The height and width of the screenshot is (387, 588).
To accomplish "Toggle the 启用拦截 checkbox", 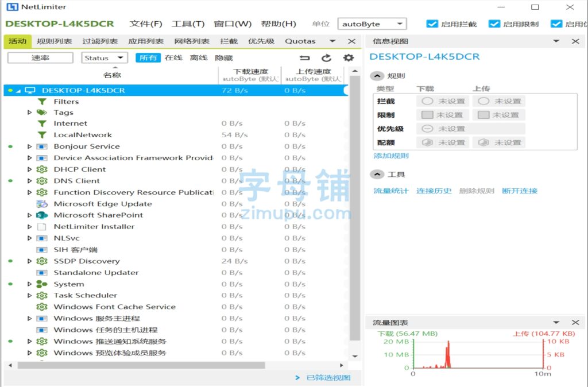I will (432, 24).
